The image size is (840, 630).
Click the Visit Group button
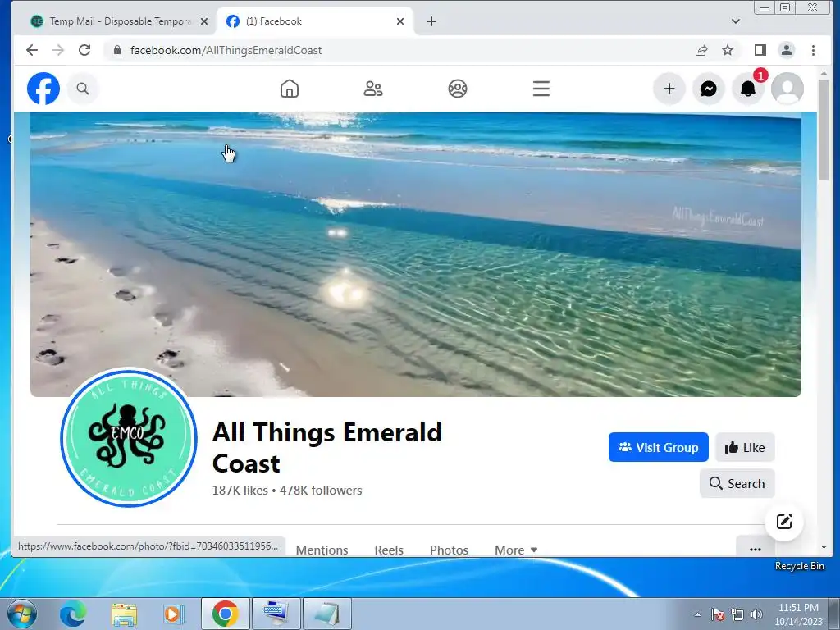659,447
